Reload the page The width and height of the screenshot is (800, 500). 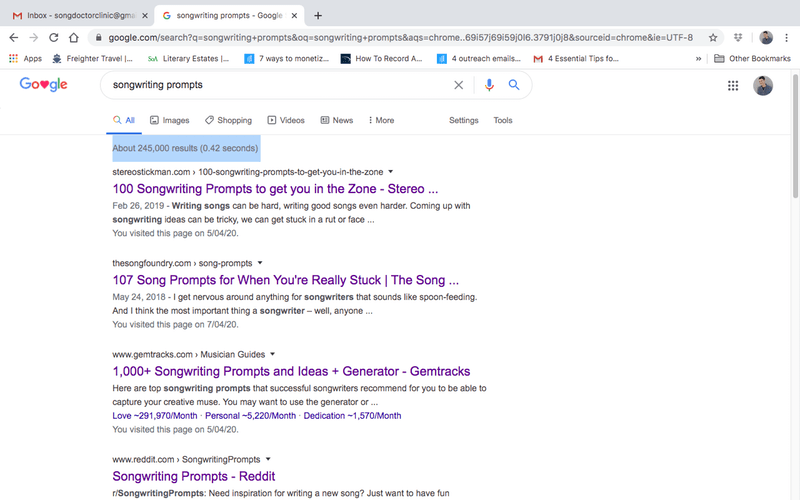52,37
